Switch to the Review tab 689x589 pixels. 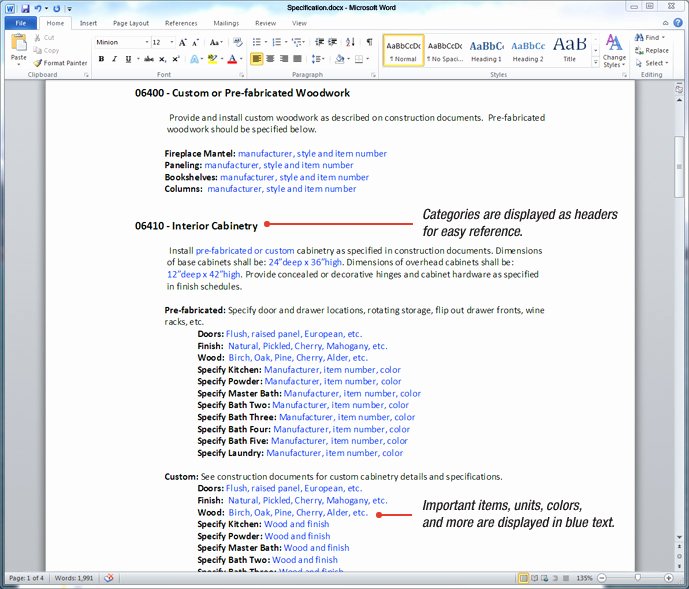tap(265, 23)
